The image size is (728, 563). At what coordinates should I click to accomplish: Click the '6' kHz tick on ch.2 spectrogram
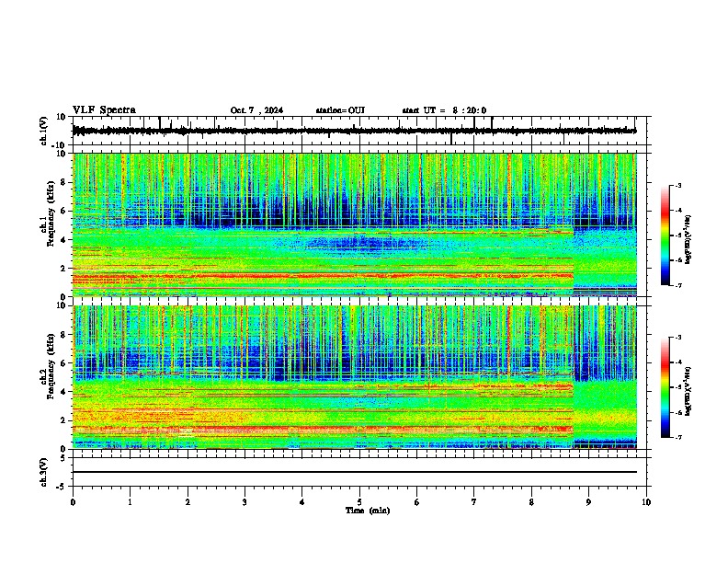[64, 363]
